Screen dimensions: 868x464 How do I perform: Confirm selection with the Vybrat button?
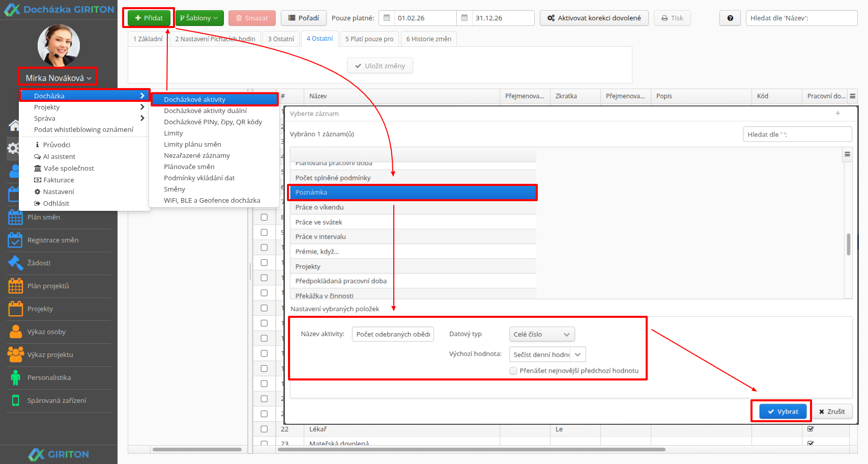click(783, 412)
